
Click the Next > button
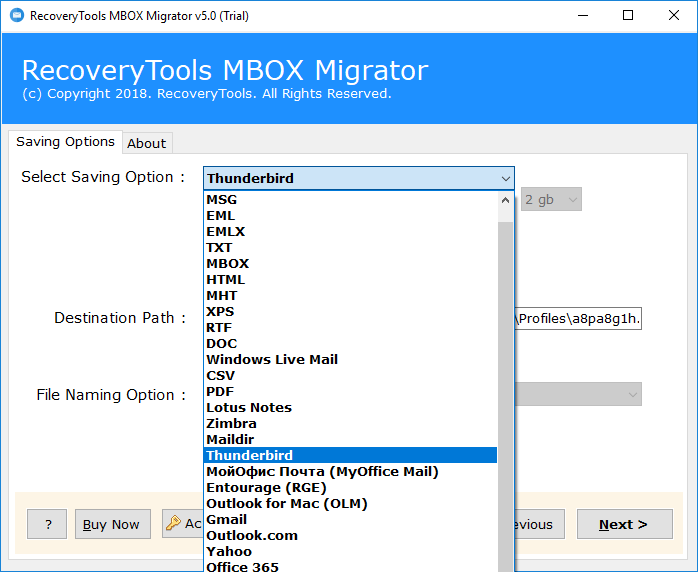point(625,524)
